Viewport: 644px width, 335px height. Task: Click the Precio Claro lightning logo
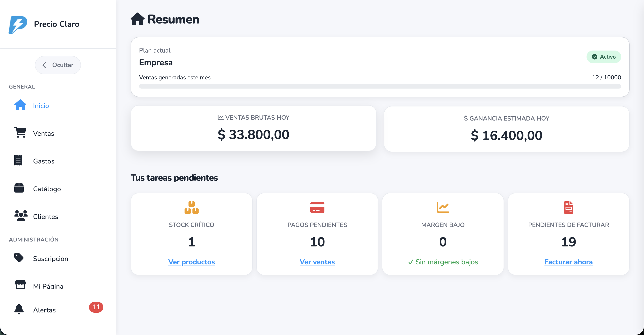pos(18,25)
